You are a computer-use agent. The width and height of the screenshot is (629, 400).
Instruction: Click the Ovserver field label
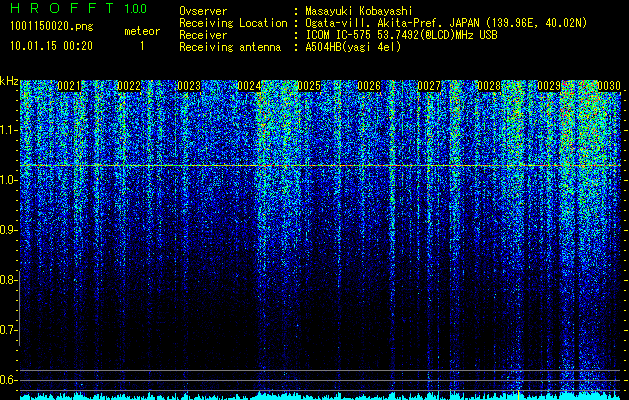click(203, 11)
